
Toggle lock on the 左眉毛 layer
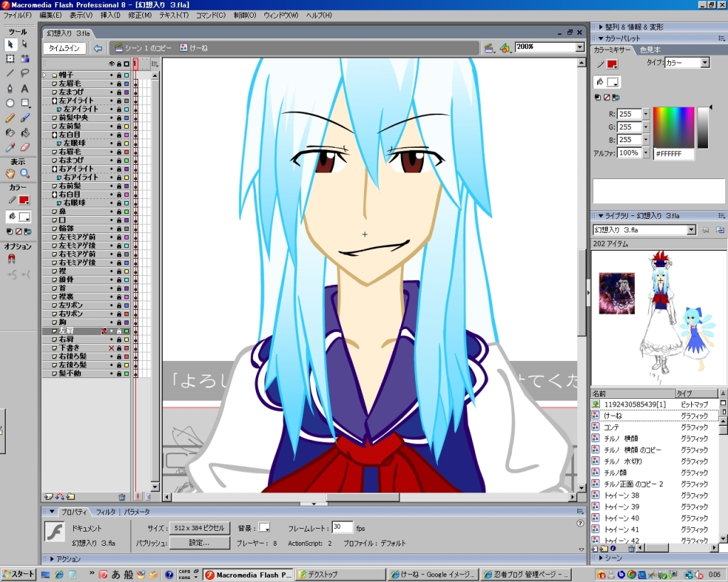(119, 84)
